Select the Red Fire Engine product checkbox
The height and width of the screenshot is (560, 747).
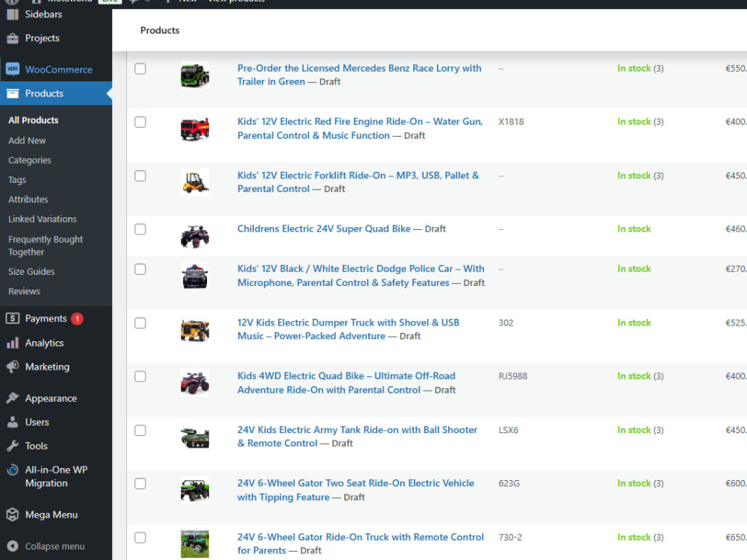[x=140, y=122]
